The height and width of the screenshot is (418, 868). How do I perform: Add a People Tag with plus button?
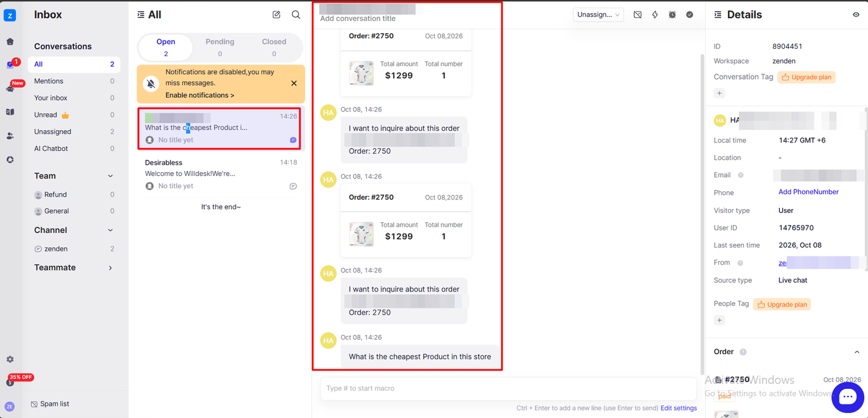click(719, 320)
